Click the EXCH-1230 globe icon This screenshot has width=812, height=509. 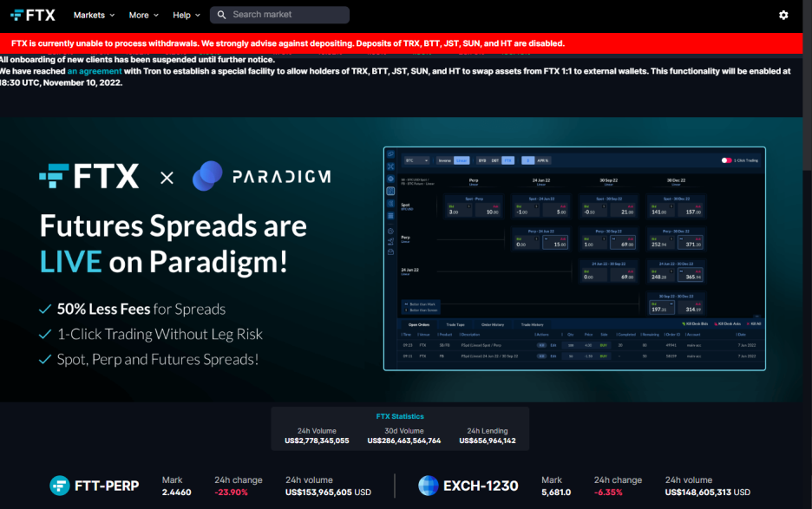point(429,486)
